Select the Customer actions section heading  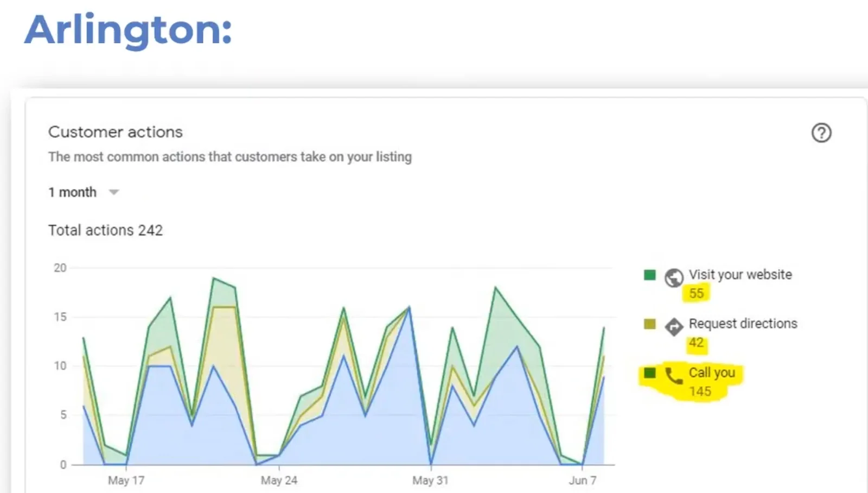coord(115,132)
